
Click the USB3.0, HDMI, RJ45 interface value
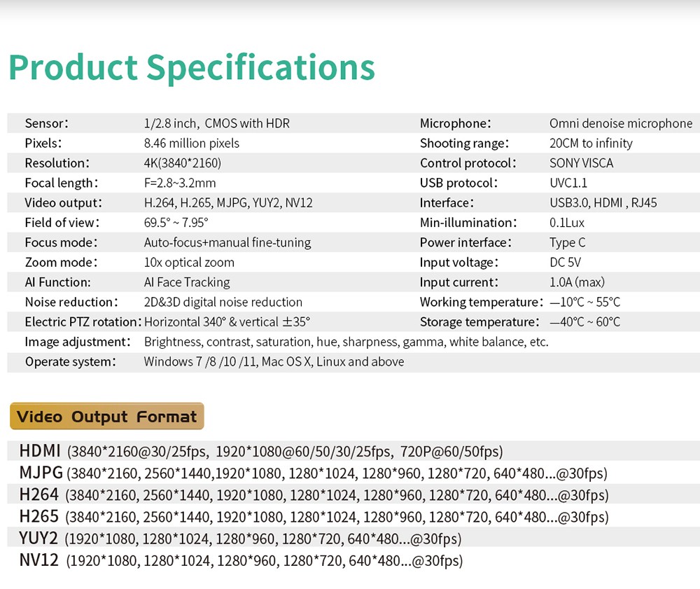click(x=603, y=203)
